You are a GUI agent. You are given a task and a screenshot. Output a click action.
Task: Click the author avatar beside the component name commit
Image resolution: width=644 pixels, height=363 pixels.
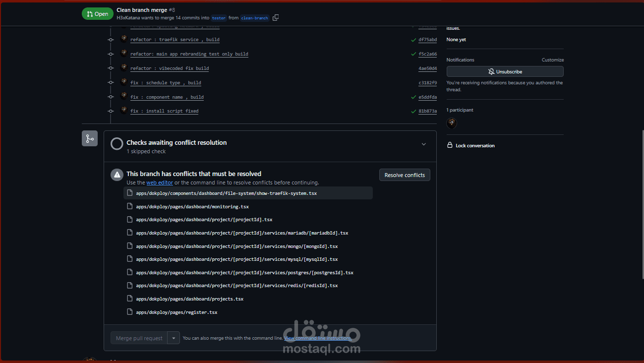click(123, 96)
